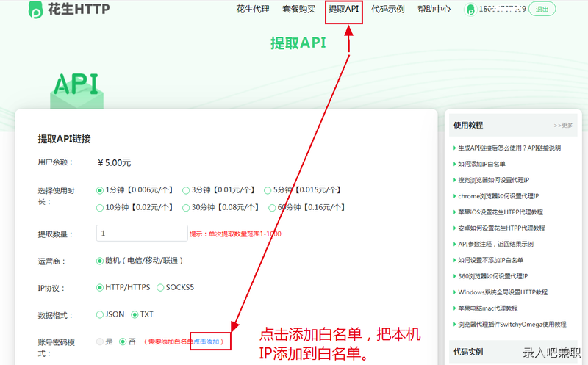Click the 提取数量 input field

142,233
